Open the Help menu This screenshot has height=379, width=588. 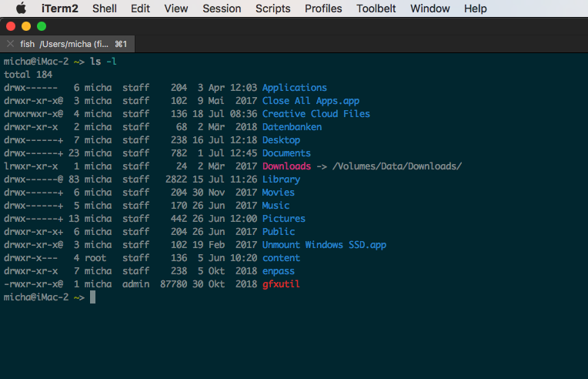(x=476, y=8)
